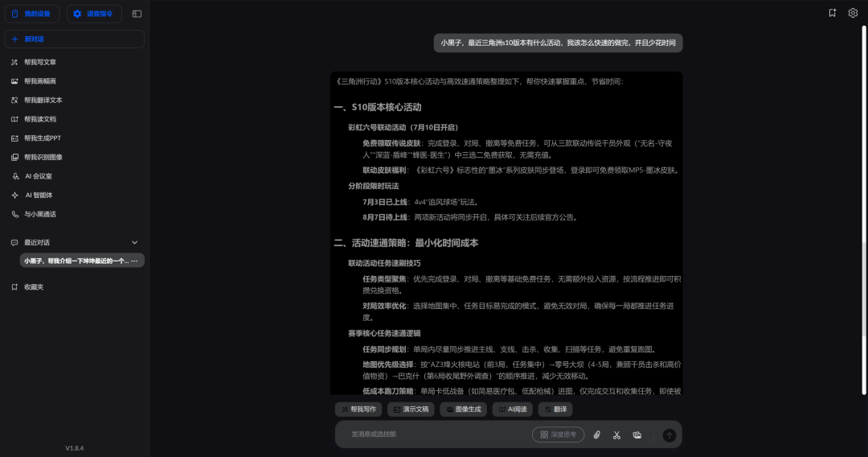868x457 pixels.
Task: Focus the 发消息或选技能 message input
Action: 437,434
